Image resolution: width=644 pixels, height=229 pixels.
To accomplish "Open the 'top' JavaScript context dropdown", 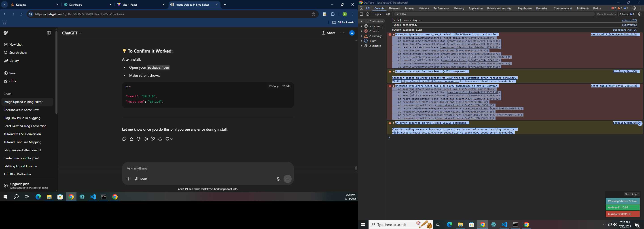I will pyautogui.click(x=378, y=14).
